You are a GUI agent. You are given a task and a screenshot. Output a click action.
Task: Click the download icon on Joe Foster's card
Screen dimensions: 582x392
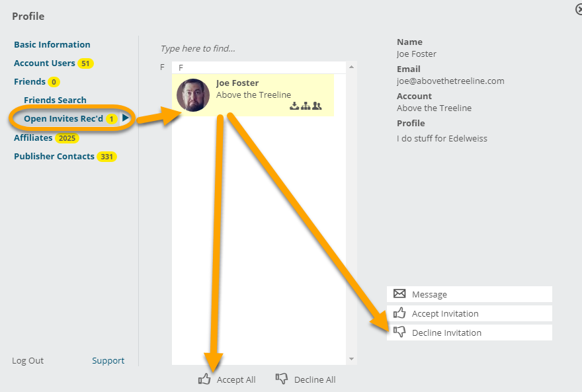[x=294, y=106]
